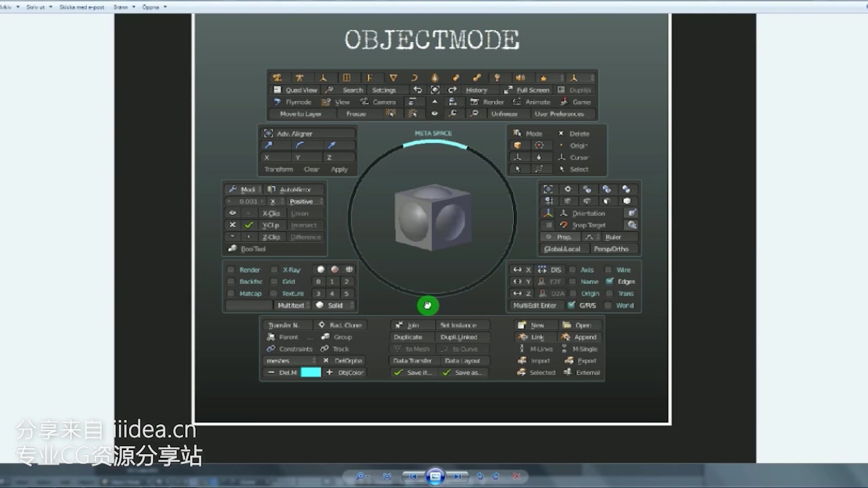Uncheck the Edges checkbox
Screen dimensions: 868x488
610,281
